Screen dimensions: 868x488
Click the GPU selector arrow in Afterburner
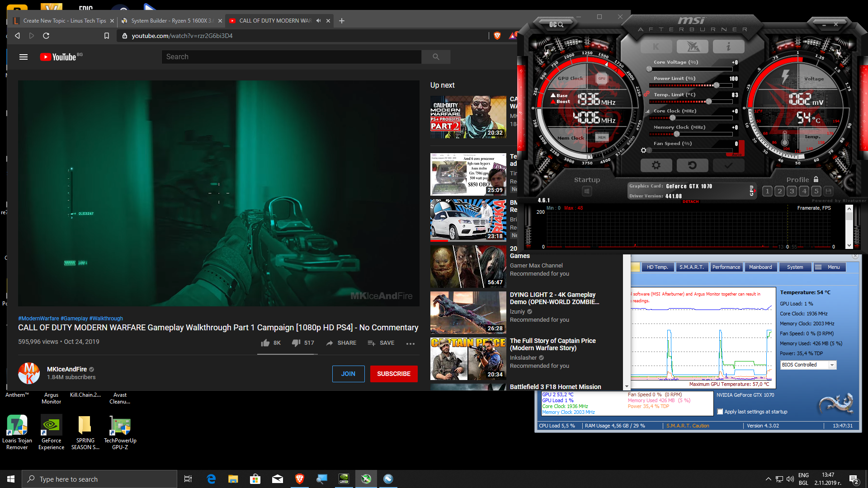[x=755, y=191]
